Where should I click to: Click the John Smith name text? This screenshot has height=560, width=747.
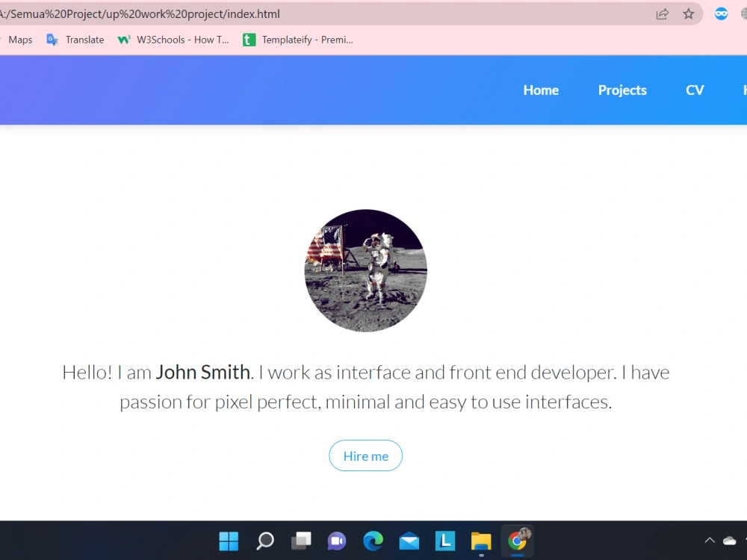coord(203,373)
